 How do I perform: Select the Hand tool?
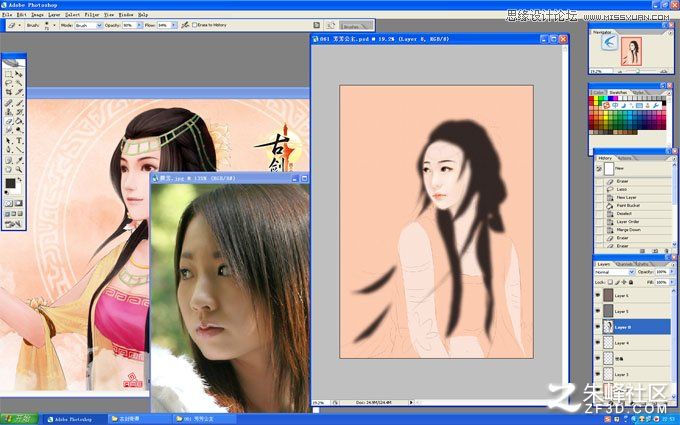(x=9, y=169)
